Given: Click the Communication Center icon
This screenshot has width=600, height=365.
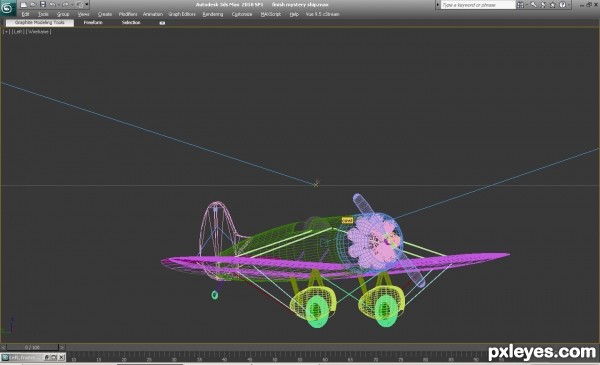Looking at the screenshot, I should click(543, 5).
